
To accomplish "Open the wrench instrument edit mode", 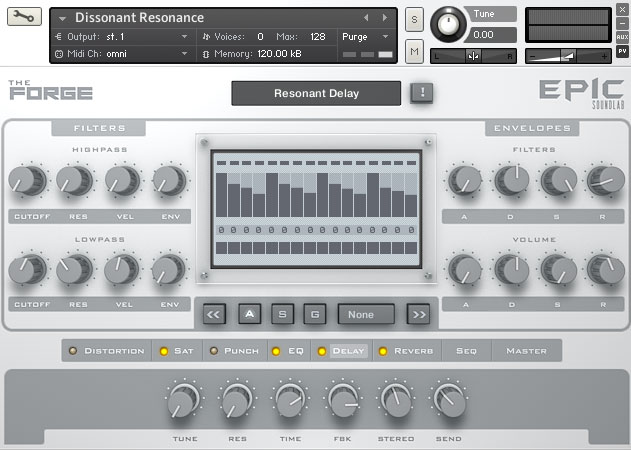I will click(24, 18).
